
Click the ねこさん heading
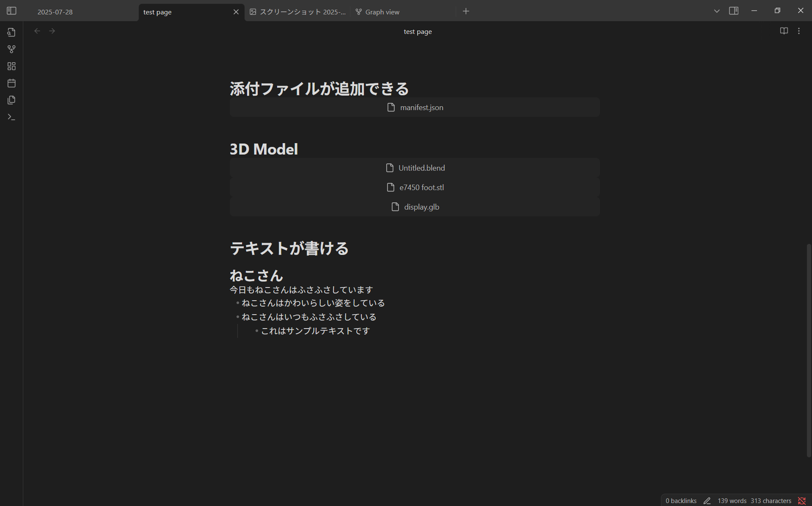(256, 276)
